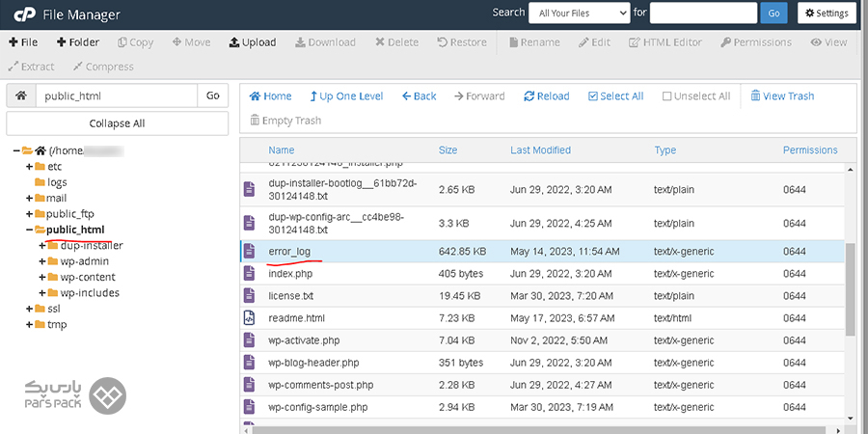The height and width of the screenshot is (434, 868).
Task: Click the Move toolbar item
Action: 192,42
